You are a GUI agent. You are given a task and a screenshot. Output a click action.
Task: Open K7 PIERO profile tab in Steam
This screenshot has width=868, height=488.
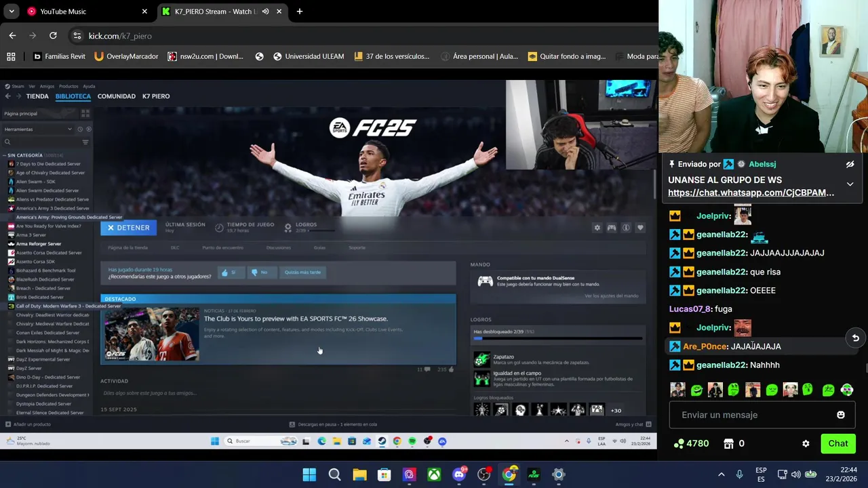pyautogui.click(x=156, y=96)
